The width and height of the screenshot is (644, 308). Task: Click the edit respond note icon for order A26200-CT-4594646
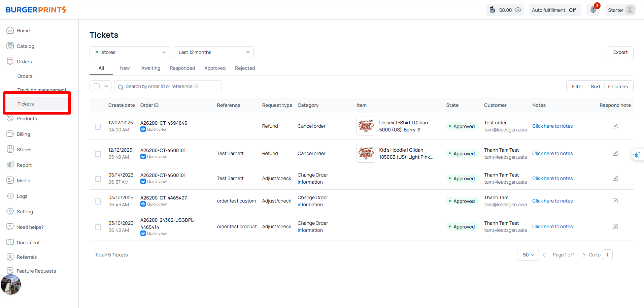pos(615,126)
